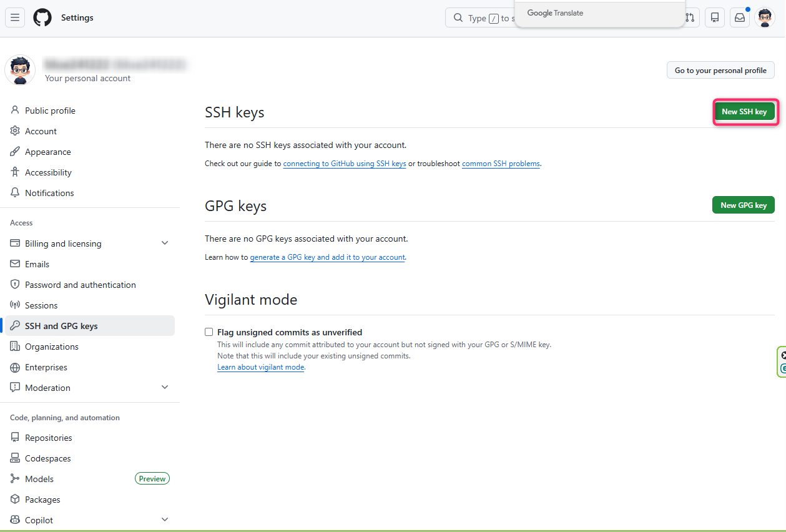
Task: Expand the Copilot settings section
Action: 165,520
